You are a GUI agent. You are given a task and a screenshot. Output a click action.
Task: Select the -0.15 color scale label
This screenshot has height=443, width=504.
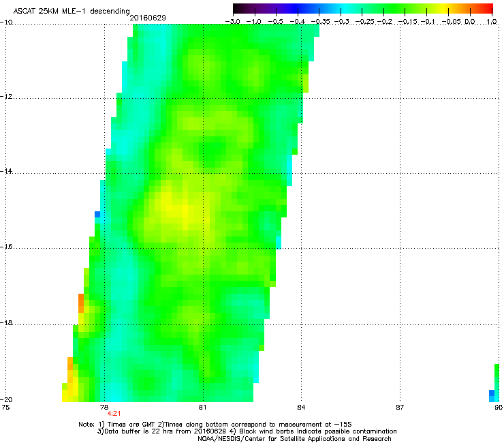point(408,22)
